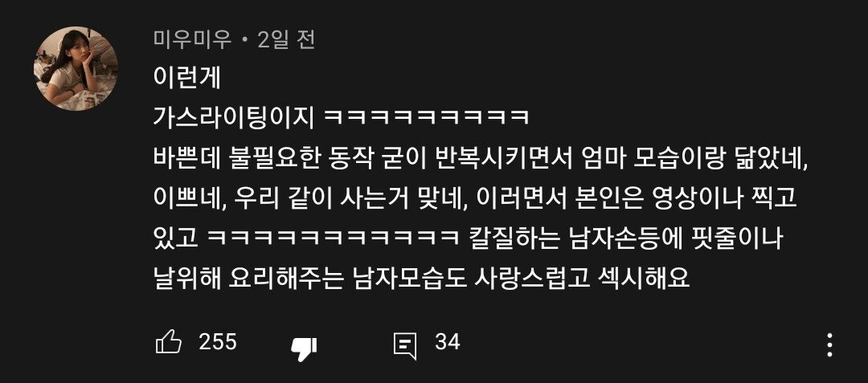Screen dimensions: 868x383
Task: Open replies via the comment bubble icon
Action: coord(404,346)
